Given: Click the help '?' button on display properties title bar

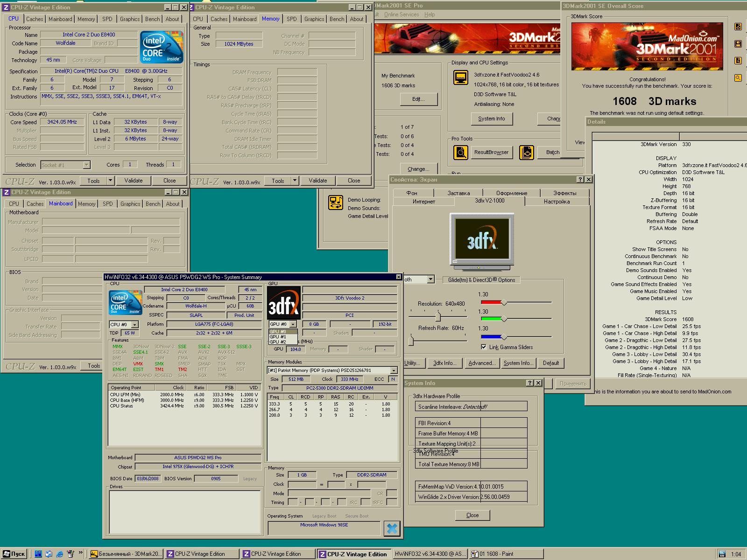Looking at the screenshot, I should point(580,179).
